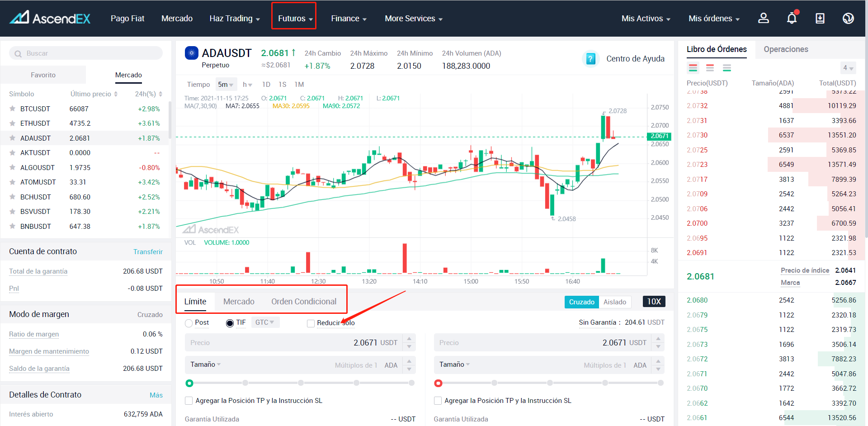Open Centro de Ayuda
This screenshot has height=426, width=868.
click(x=635, y=59)
